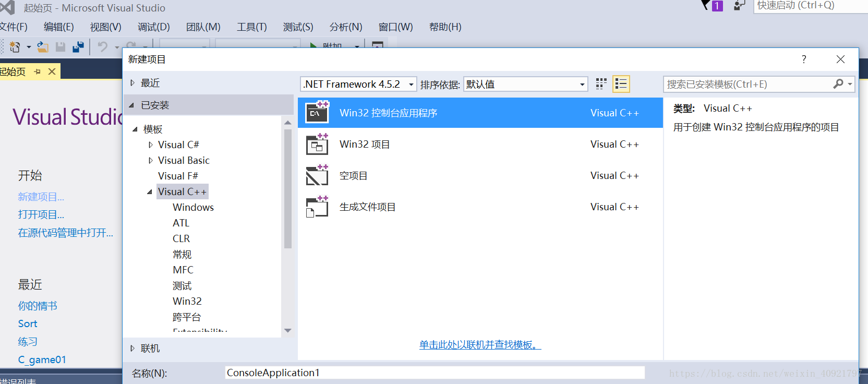Open the 窗口(W) menu
This screenshot has height=384, width=868.
pyautogui.click(x=396, y=27)
